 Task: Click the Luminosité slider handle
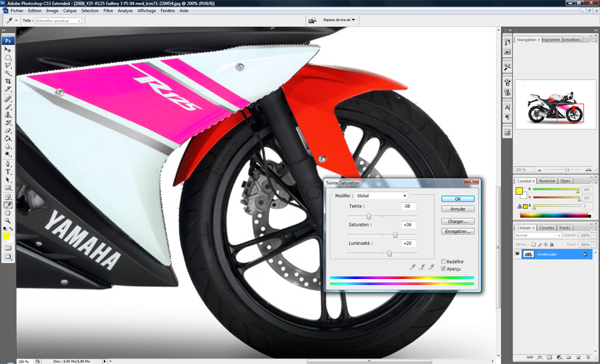tap(389, 253)
